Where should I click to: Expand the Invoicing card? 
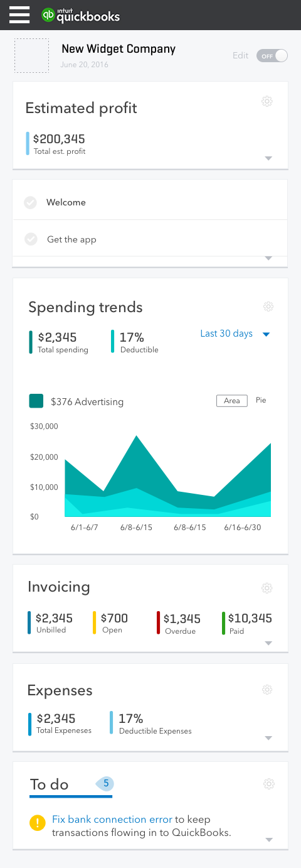coord(268,643)
